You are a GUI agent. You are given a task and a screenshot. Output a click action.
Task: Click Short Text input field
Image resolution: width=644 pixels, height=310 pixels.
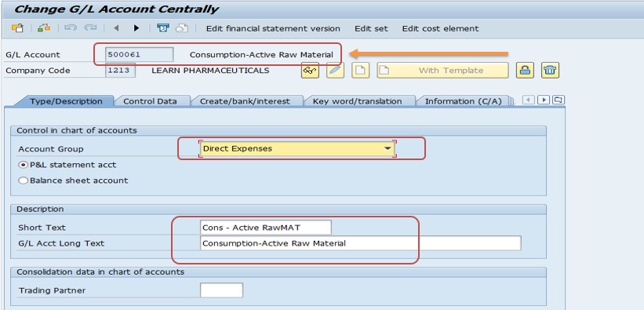pos(265,228)
